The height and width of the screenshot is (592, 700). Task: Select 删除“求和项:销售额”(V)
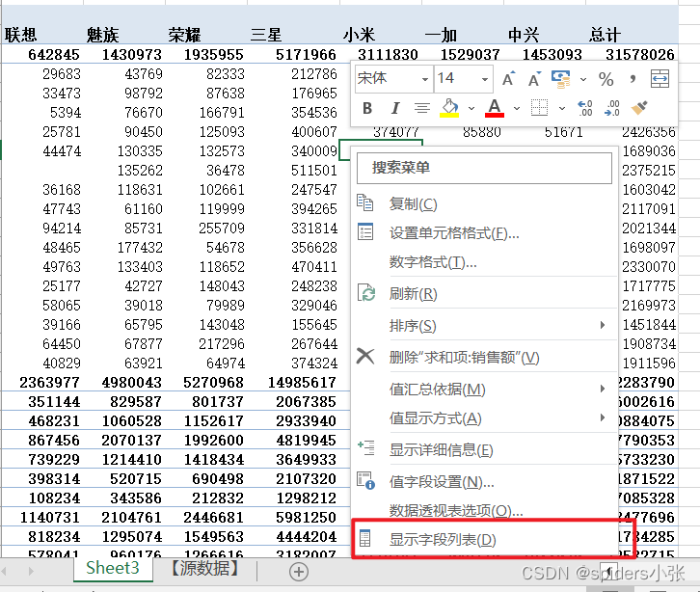(x=465, y=358)
